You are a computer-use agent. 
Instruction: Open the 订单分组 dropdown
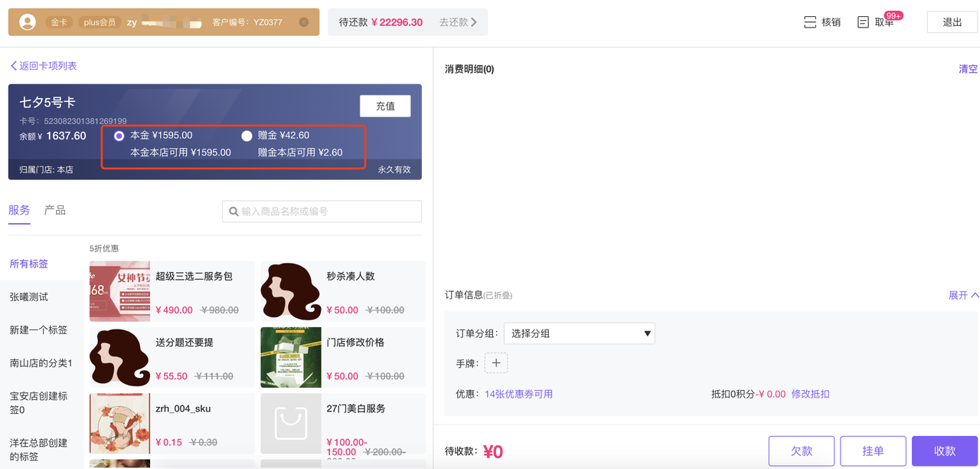(x=580, y=333)
